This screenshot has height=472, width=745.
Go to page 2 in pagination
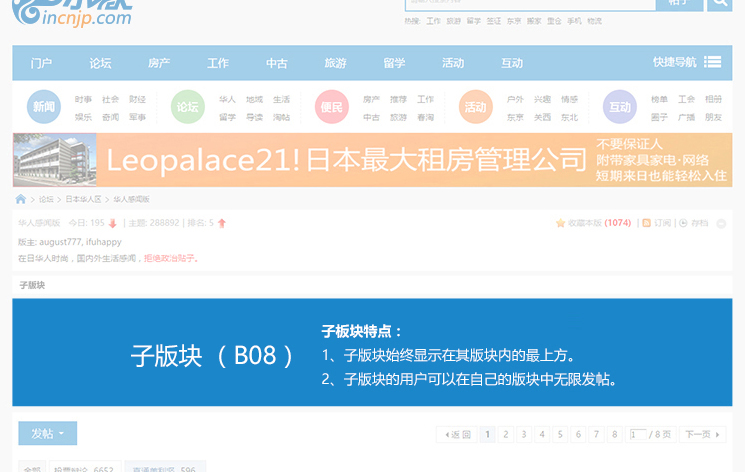(506, 434)
